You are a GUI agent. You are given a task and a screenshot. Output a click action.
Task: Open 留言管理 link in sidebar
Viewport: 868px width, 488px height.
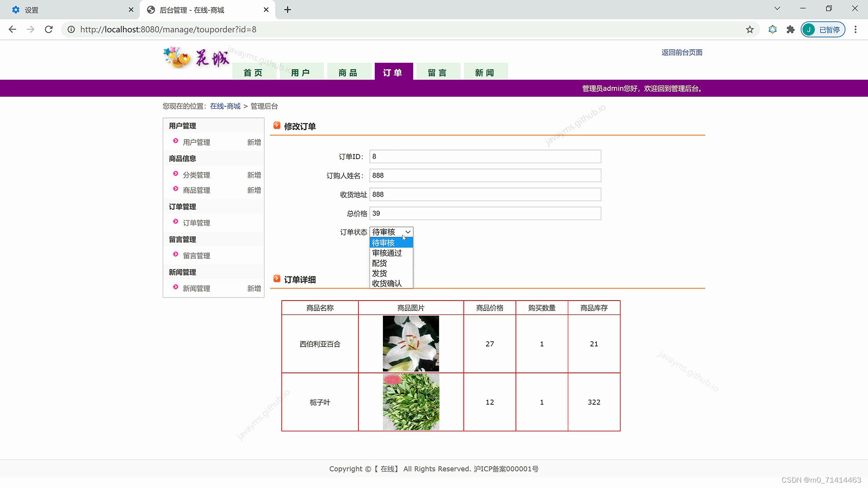coord(196,256)
